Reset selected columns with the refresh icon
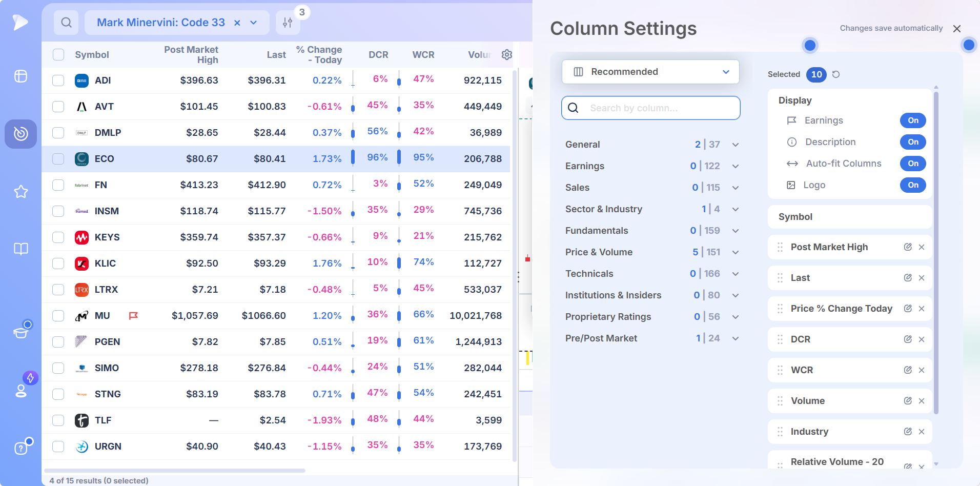This screenshot has height=486, width=980. tap(836, 74)
